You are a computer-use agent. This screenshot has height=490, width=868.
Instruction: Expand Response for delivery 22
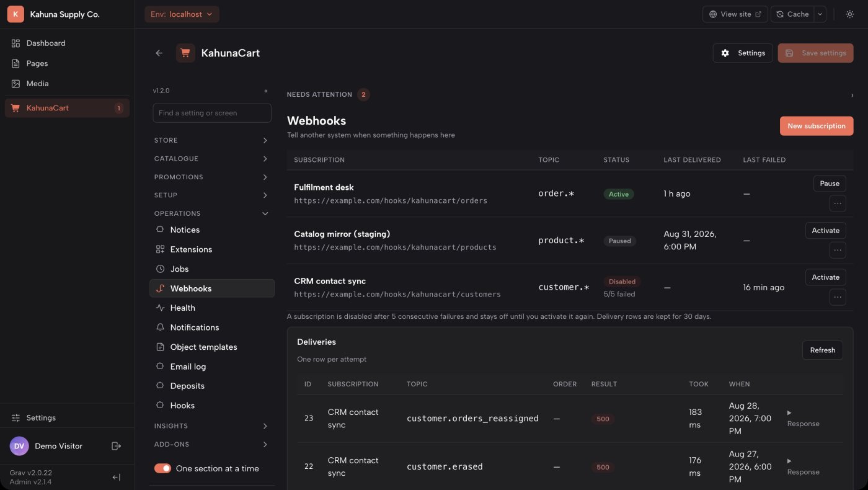click(804, 466)
